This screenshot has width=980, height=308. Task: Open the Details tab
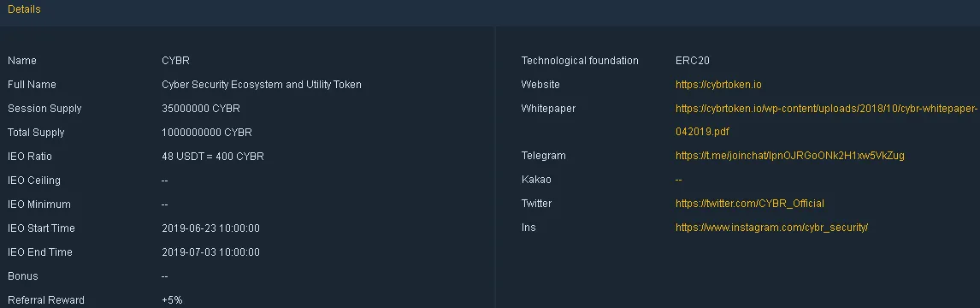(x=24, y=9)
